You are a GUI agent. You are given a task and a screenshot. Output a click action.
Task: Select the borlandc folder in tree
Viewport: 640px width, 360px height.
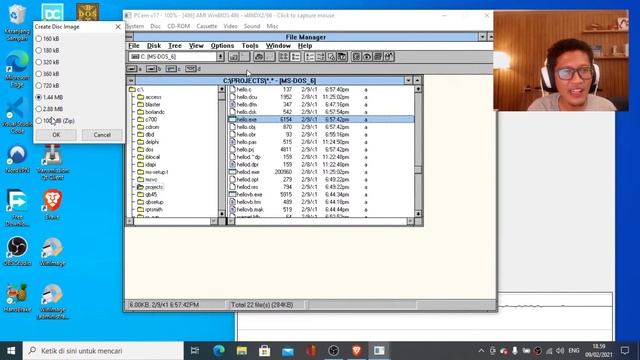[151, 112]
